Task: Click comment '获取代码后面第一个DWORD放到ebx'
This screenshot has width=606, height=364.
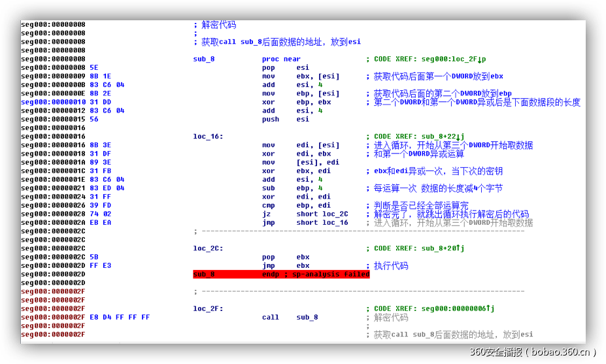Action: 438,76
